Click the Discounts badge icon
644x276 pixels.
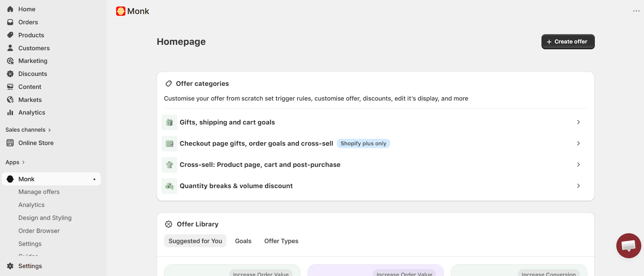pos(10,74)
